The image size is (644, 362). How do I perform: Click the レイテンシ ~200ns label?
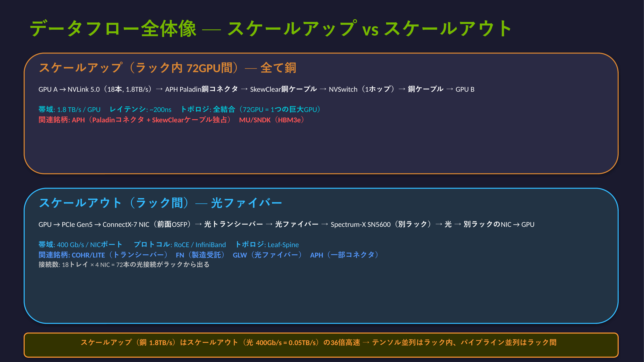tap(141, 109)
